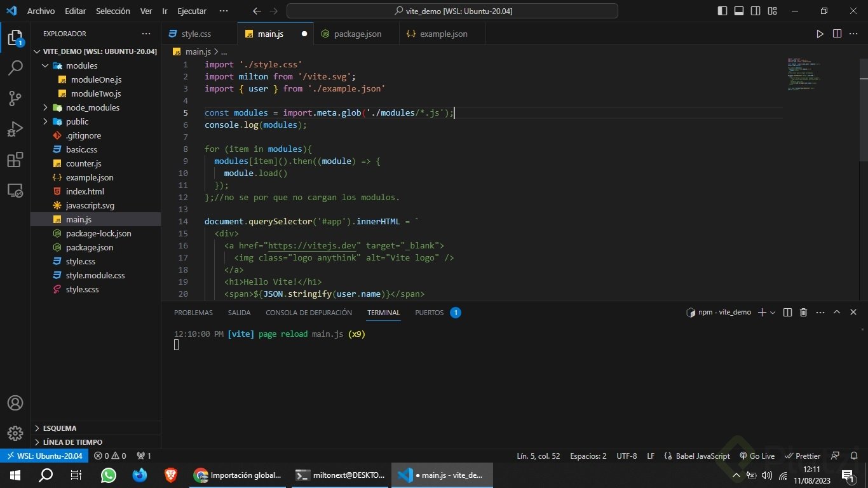The width and height of the screenshot is (868, 488).
Task: Open Run and Debug view
Action: click(x=15, y=129)
